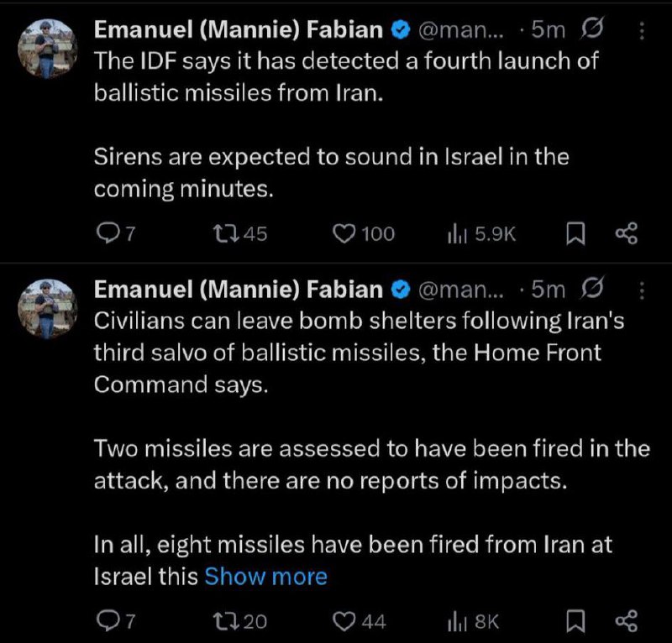The height and width of the screenshot is (643, 672).
Task: Like the tweet about fourth missile launch
Action: point(344,234)
